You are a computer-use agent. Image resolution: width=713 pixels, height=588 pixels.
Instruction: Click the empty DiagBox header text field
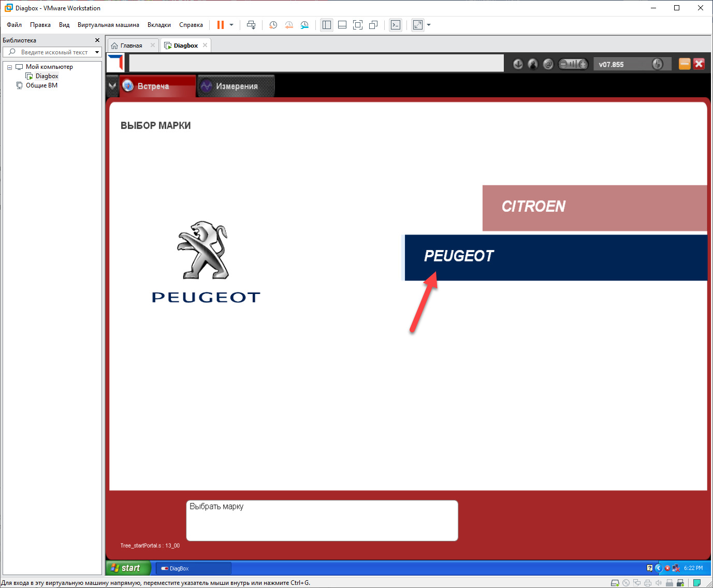pyautogui.click(x=316, y=63)
